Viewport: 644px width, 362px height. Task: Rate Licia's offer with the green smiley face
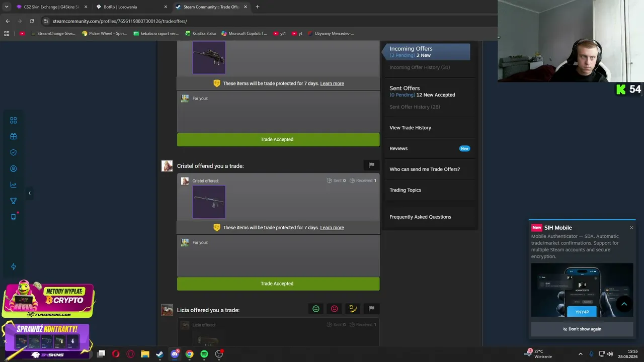pos(316,309)
